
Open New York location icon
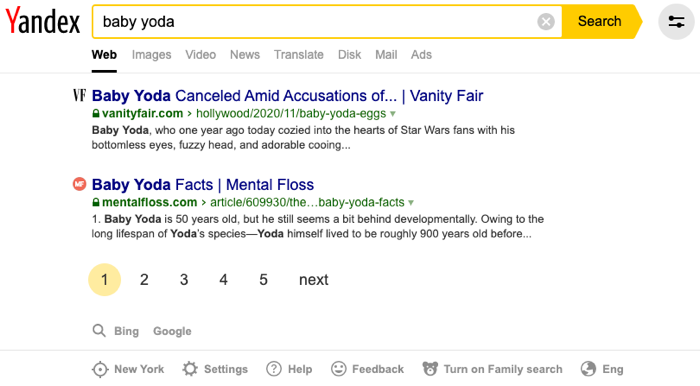coord(100,369)
